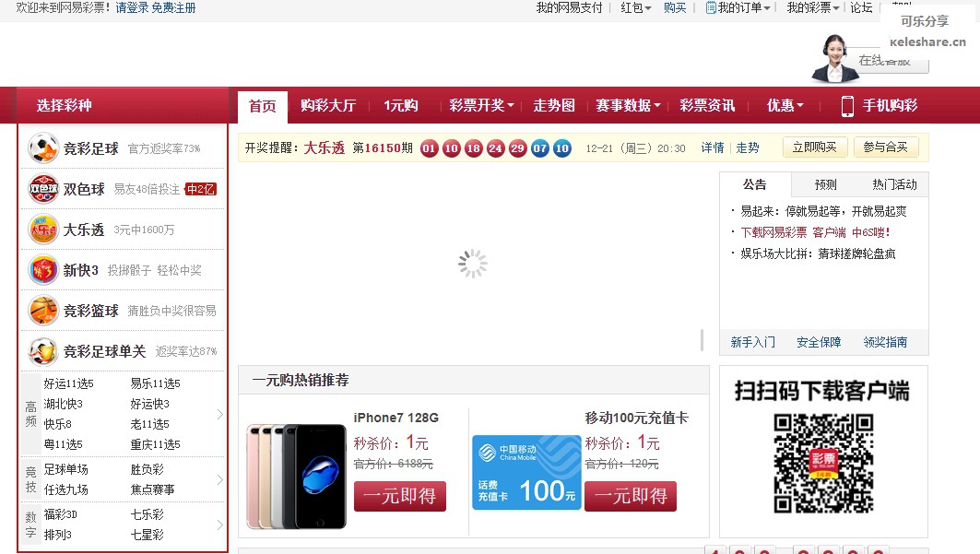Viewport: 980px width, 554px height.
Task: Select 重庆11选5 in the sidebar
Action: pyautogui.click(x=156, y=444)
